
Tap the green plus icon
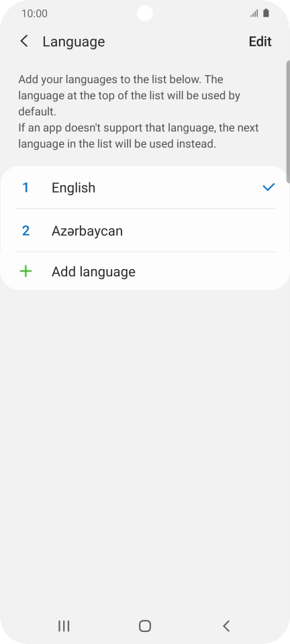click(x=26, y=272)
